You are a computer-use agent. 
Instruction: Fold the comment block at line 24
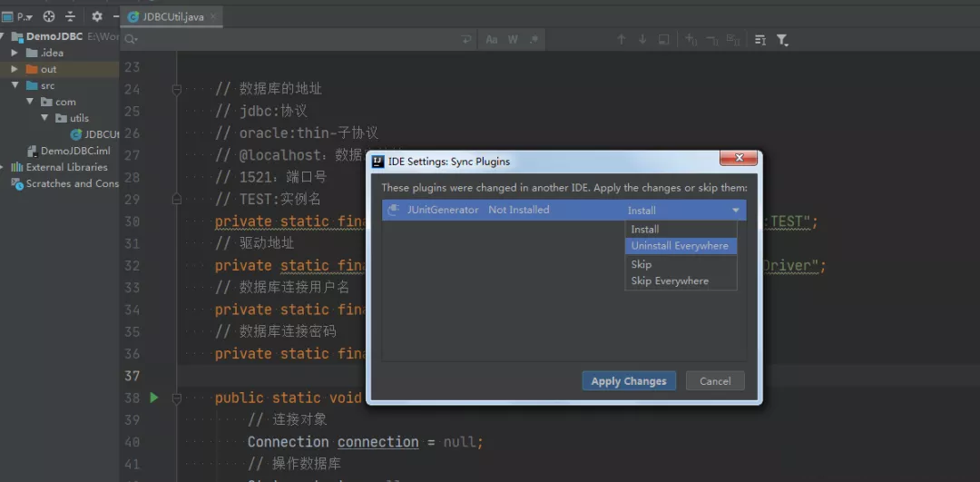[x=176, y=89]
